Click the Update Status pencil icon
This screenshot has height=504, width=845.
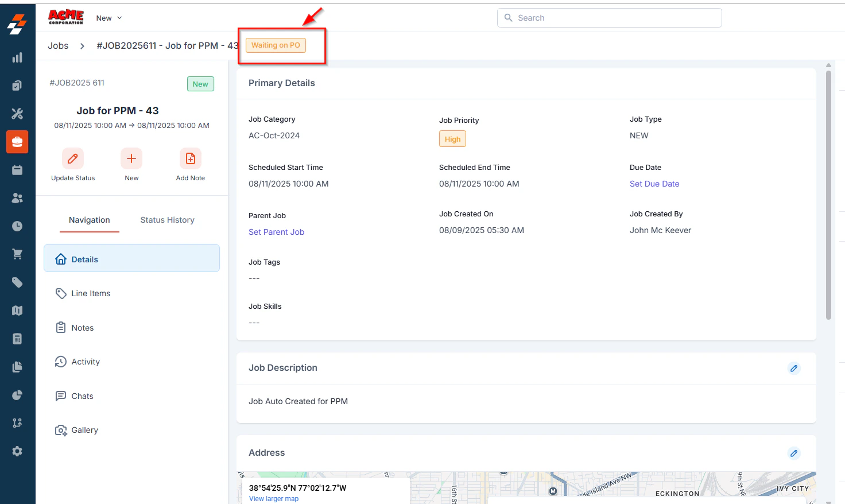(x=73, y=158)
